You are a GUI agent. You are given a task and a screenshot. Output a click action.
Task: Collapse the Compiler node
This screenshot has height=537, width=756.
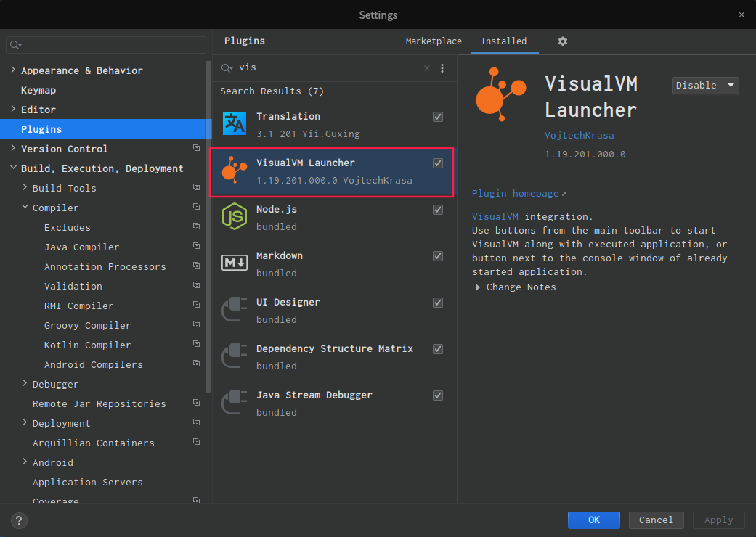(x=25, y=207)
